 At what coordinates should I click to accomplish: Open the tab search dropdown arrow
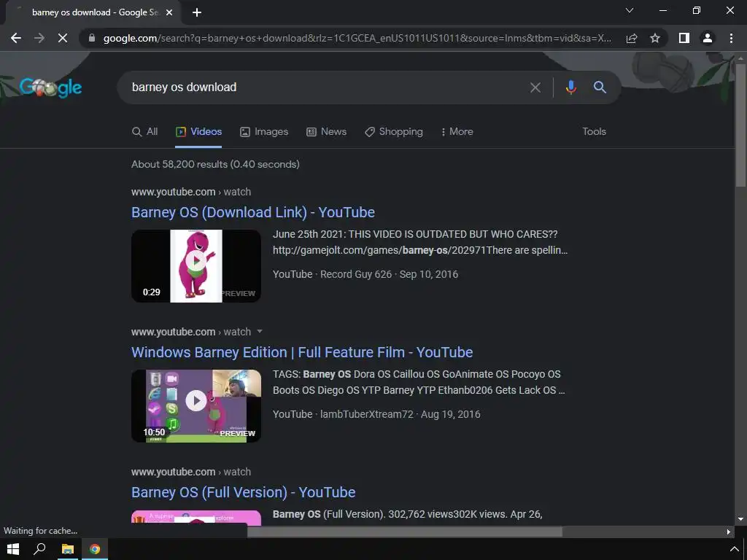tap(630, 10)
